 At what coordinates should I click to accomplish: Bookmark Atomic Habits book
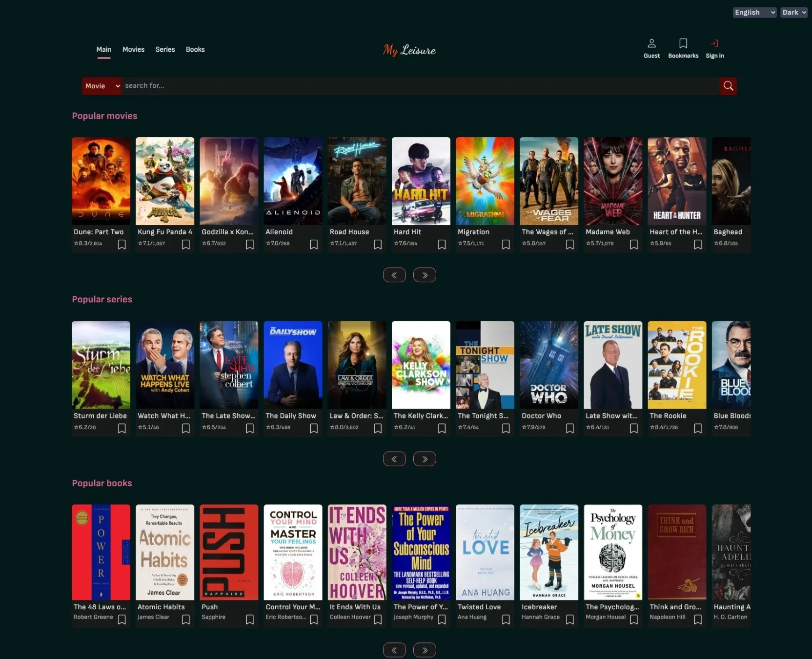point(186,619)
